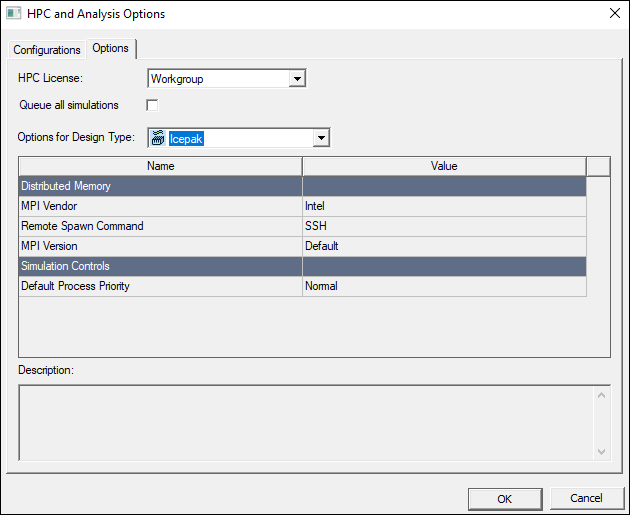Close the HPC and Analysis Options dialog
630x515 pixels.
[614, 13]
